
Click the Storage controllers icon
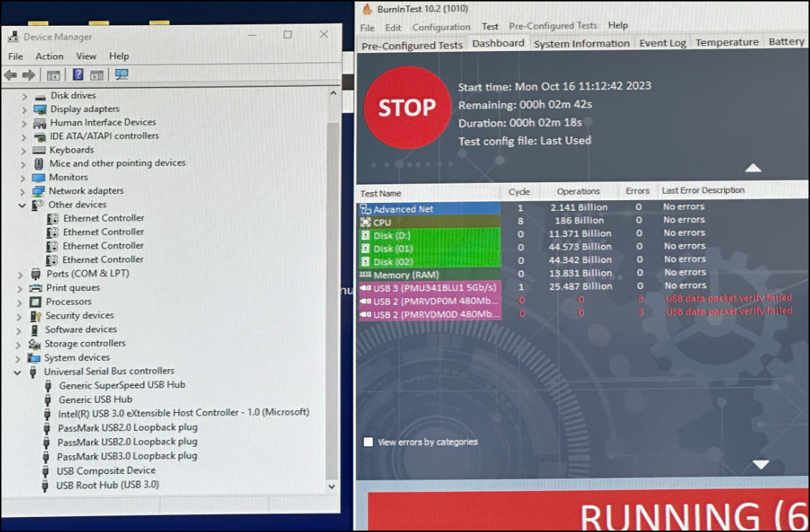point(34,343)
